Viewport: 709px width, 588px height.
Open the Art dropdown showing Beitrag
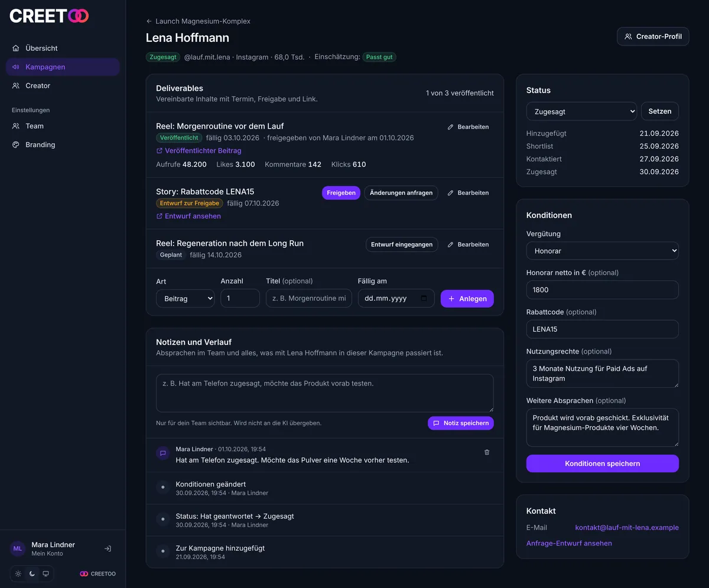(x=186, y=299)
